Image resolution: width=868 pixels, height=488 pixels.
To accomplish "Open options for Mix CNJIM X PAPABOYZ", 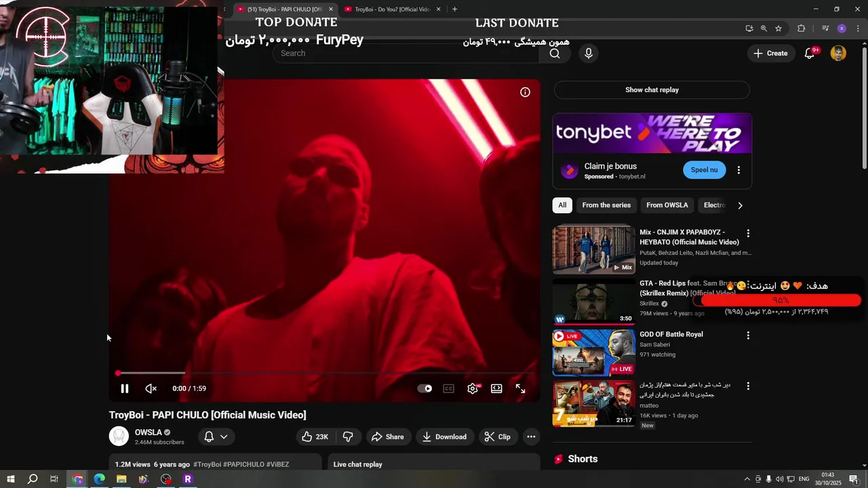I will [x=748, y=233].
